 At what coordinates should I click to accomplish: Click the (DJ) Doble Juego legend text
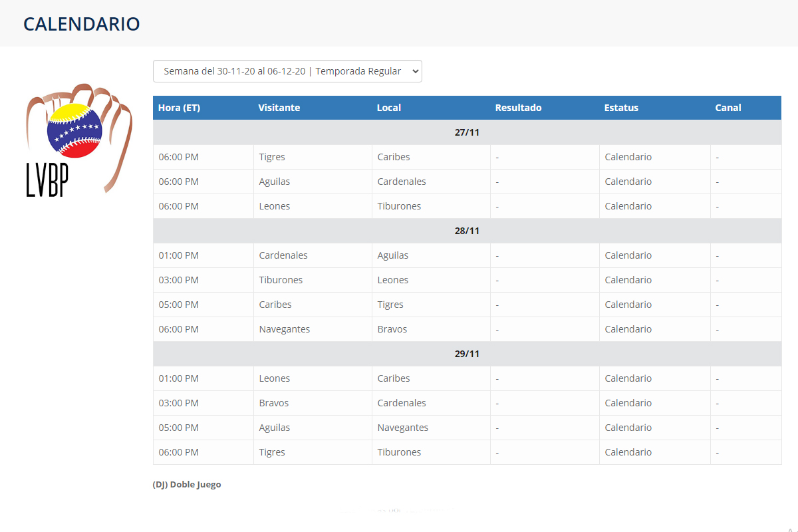pyautogui.click(x=187, y=484)
